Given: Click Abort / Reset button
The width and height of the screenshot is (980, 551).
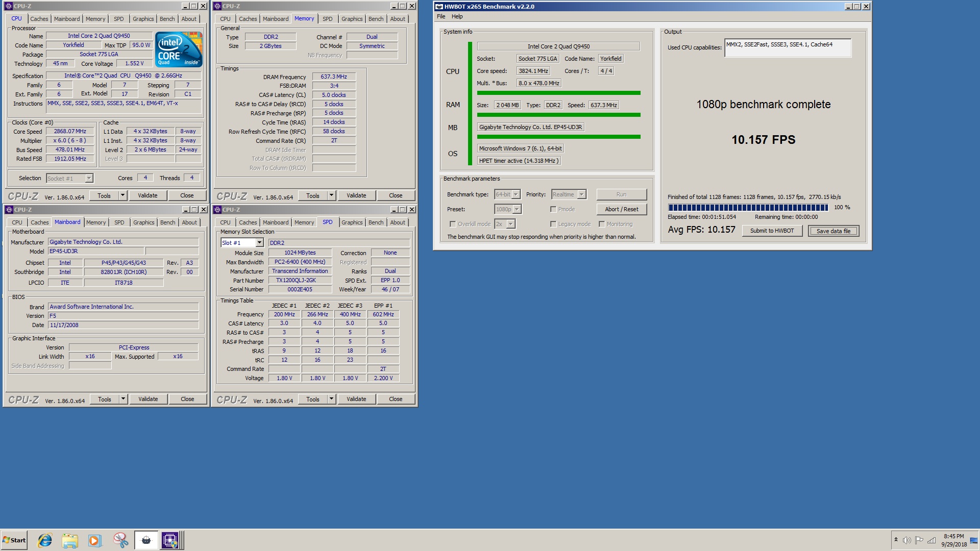Looking at the screenshot, I should coord(622,209).
